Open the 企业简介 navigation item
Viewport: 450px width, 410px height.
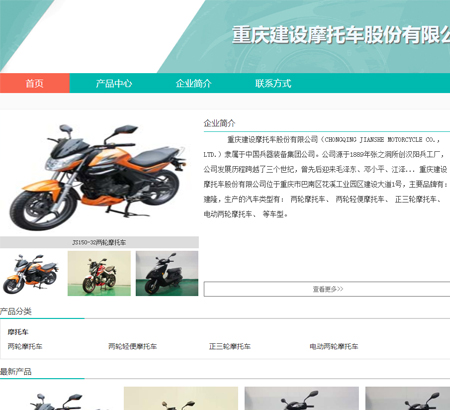tap(194, 83)
